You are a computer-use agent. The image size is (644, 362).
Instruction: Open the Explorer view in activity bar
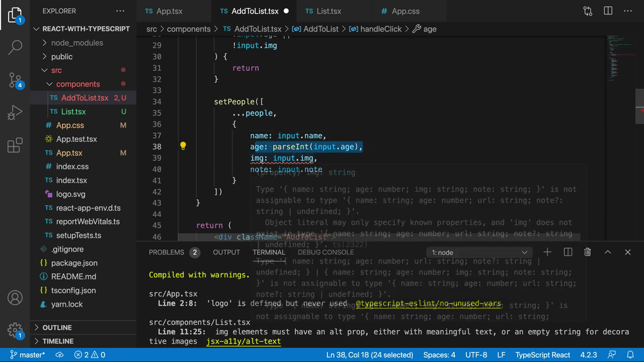tap(15, 15)
